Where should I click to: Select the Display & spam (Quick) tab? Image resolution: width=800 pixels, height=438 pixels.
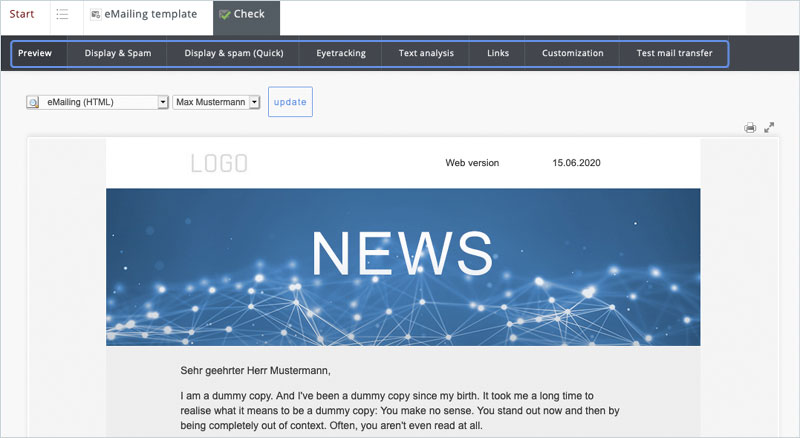point(234,53)
